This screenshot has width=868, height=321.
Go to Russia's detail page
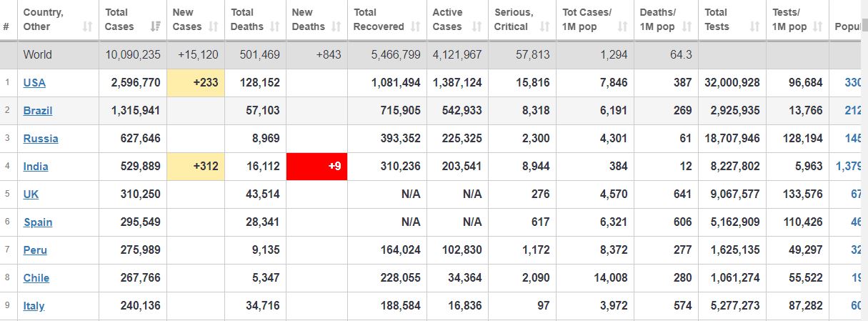click(x=41, y=139)
